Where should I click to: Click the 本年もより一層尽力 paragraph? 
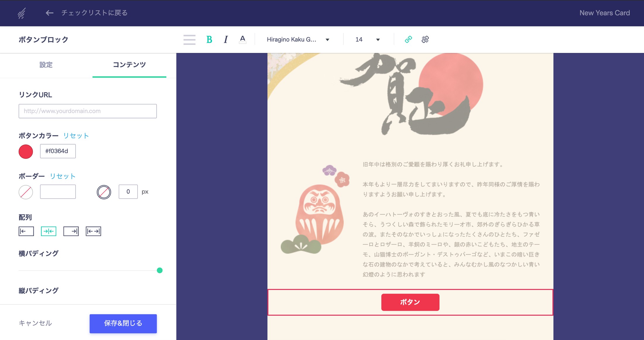click(x=451, y=189)
